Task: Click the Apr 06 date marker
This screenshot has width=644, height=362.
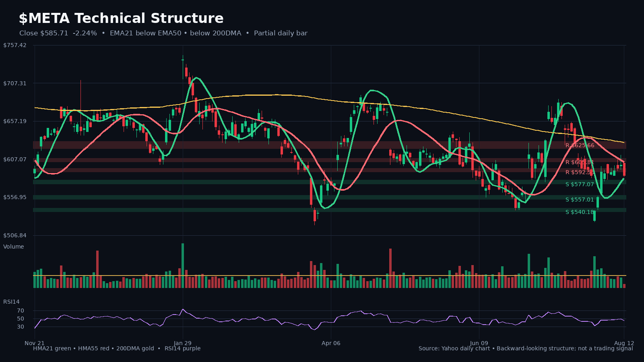Action: pyautogui.click(x=331, y=343)
